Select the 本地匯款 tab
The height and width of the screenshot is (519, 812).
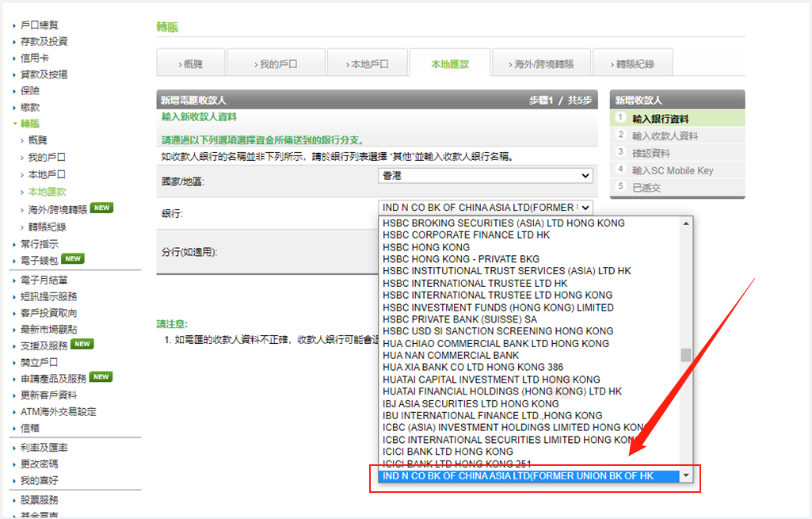point(450,63)
